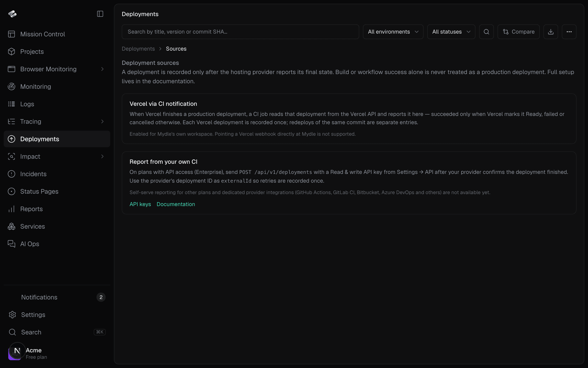Open the All environments dropdown
This screenshot has width=588, height=368.
(393, 32)
